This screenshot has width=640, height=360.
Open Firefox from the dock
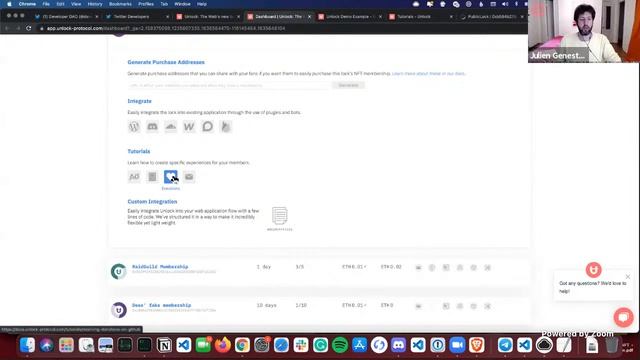tap(222, 345)
